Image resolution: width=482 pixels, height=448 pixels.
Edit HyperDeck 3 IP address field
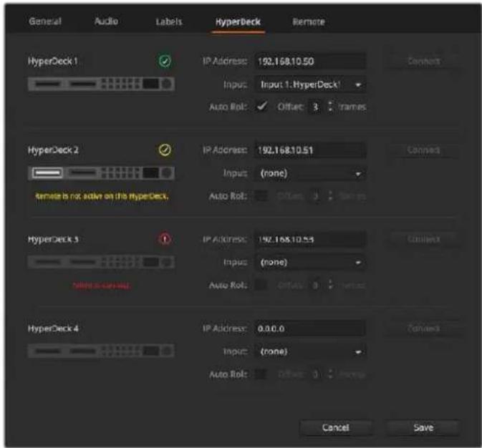point(311,239)
